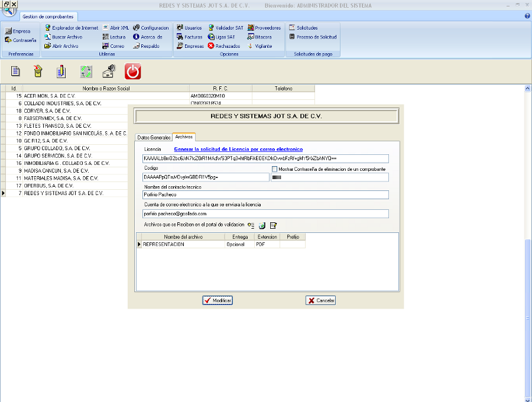The height and width of the screenshot is (402, 532).
Task: Click the Generar la solicitud de Licencia link
Action: [238, 150]
